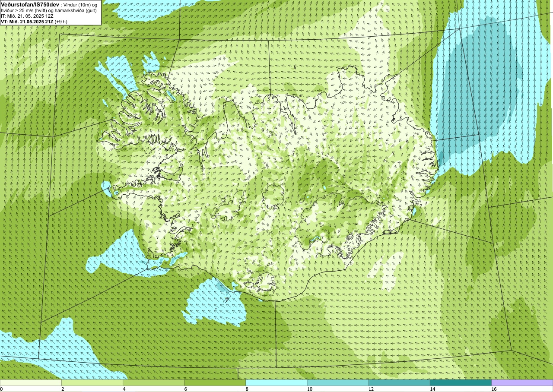The width and height of the screenshot is (553, 392).
Task: Click the 4–6 m/s green legend swatch
Action: point(153,383)
